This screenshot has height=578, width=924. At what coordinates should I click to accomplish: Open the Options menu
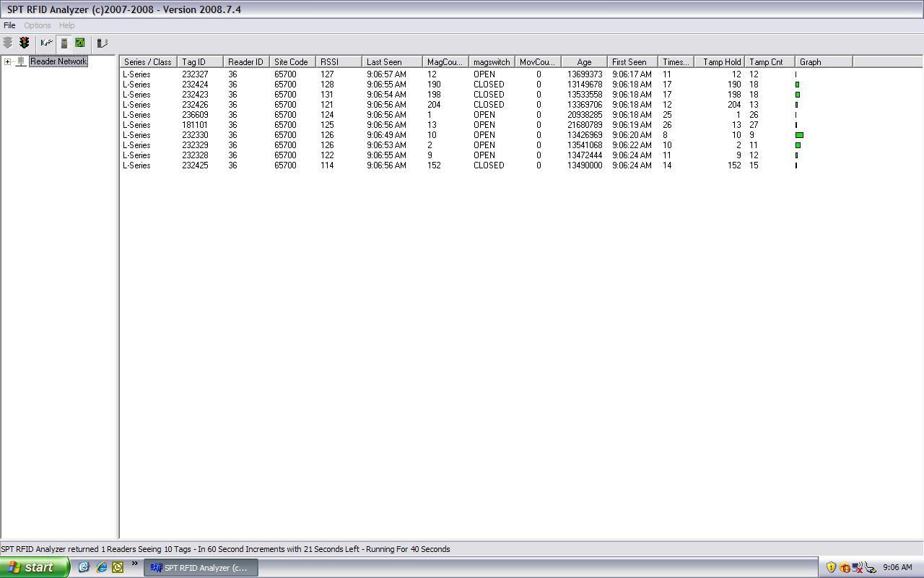(x=38, y=25)
